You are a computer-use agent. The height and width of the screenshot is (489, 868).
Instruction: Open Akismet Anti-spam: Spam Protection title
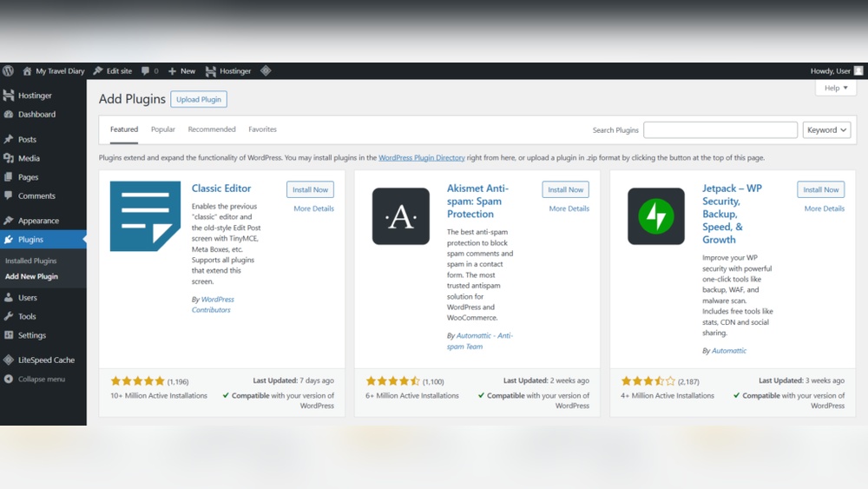(477, 201)
